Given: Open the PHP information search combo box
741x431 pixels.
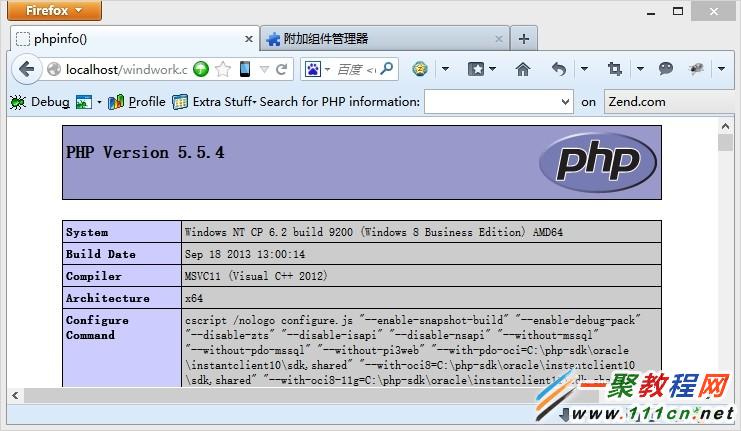Looking at the screenshot, I should point(499,102).
